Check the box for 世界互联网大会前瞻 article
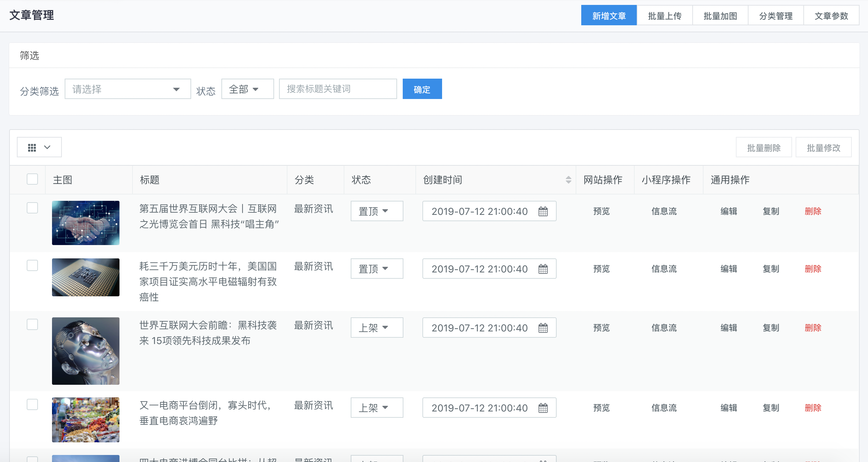 (x=32, y=324)
